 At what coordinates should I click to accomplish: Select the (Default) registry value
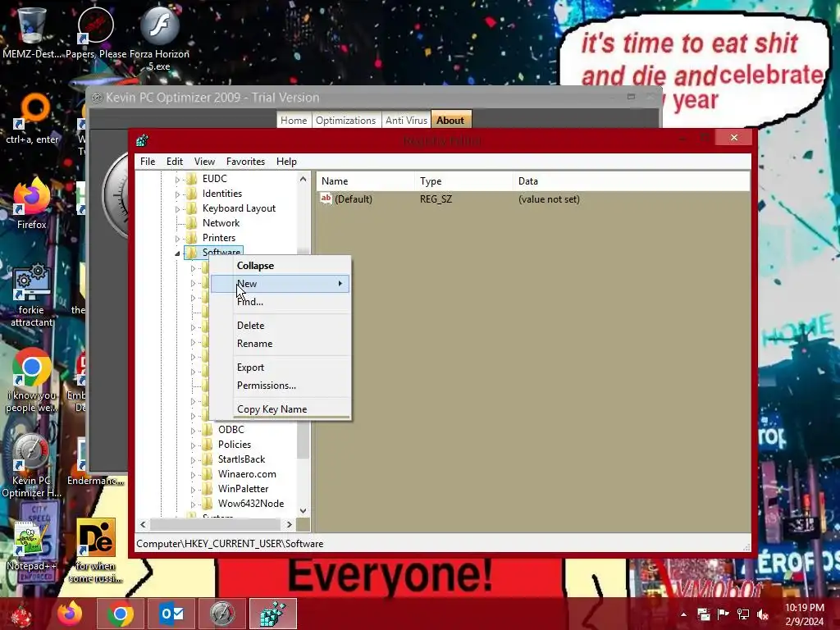(354, 199)
